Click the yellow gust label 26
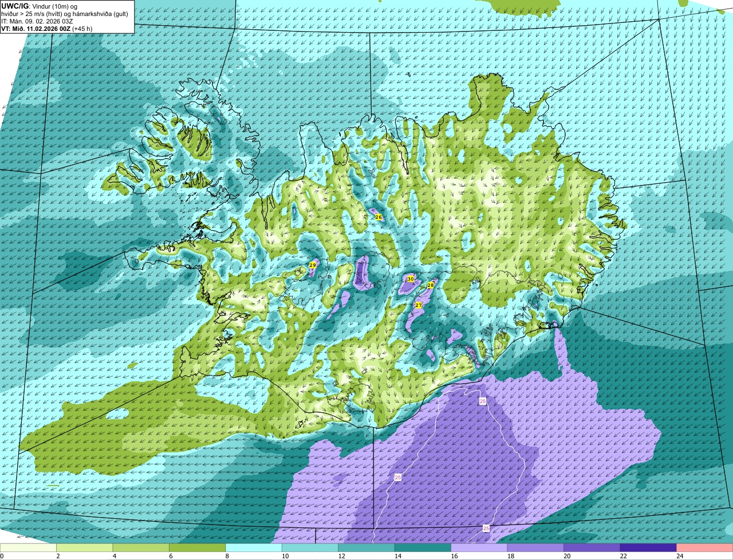733x560 pixels. [x=378, y=217]
